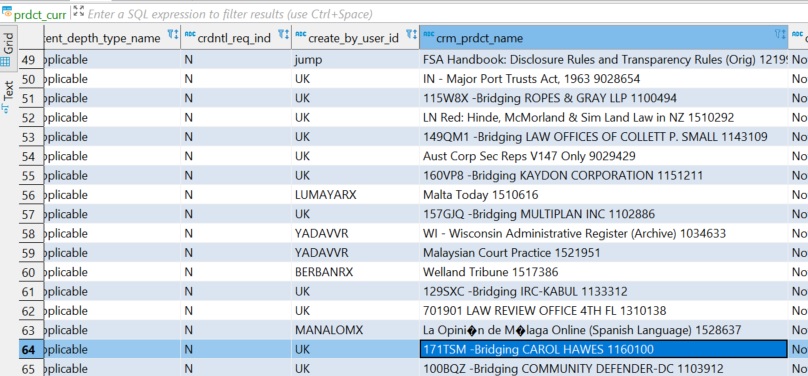Select row number 50
The height and width of the screenshot is (376, 808).
pos(31,79)
